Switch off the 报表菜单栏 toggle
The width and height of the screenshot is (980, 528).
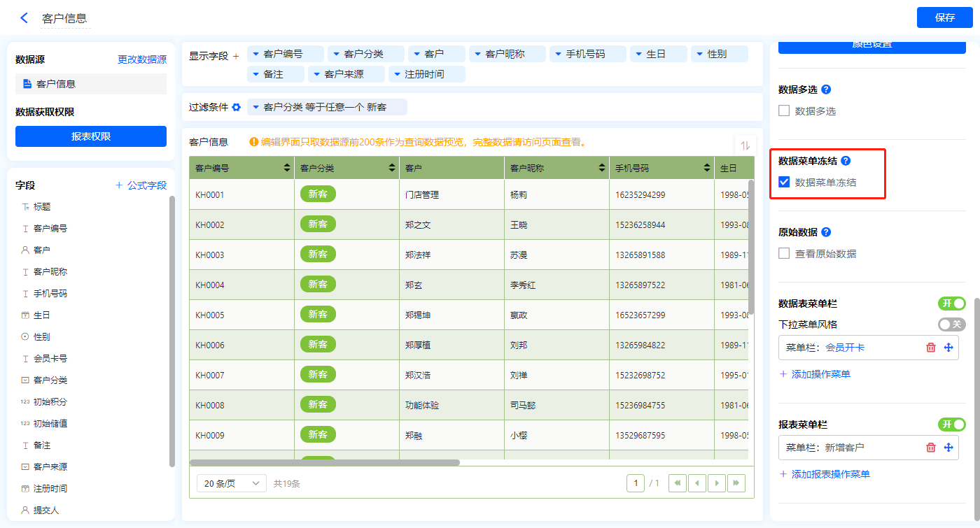click(951, 424)
